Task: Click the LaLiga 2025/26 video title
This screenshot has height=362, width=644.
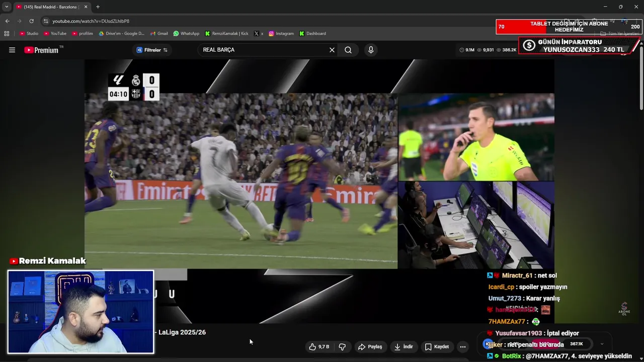Action: pyautogui.click(x=182, y=332)
